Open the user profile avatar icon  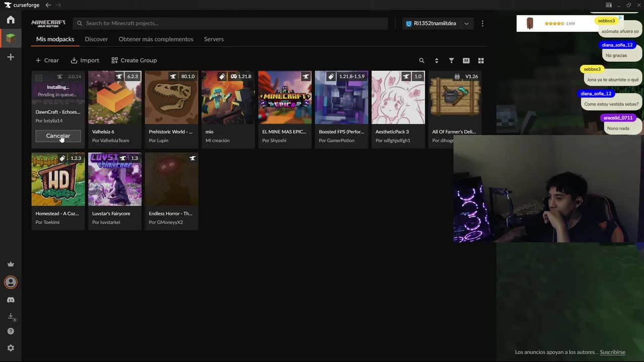point(11,282)
